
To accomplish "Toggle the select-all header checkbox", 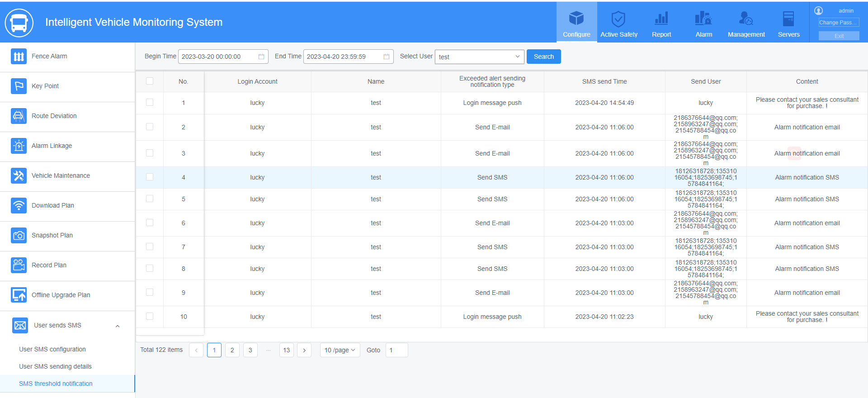I will (x=150, y=81).
